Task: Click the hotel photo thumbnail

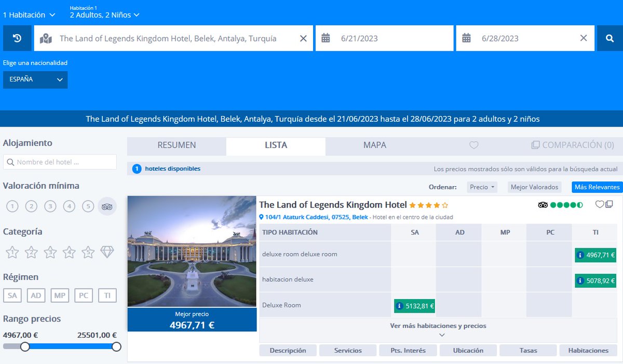Action: (x=192, y=252)
